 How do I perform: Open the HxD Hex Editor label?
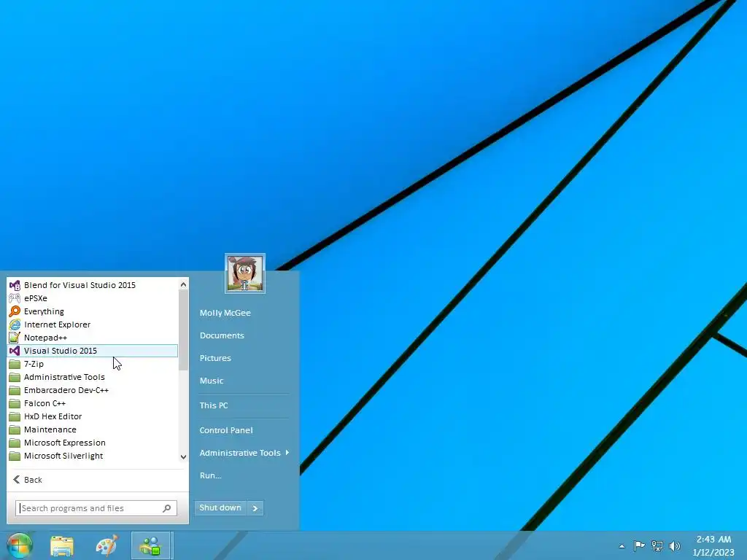53,416
